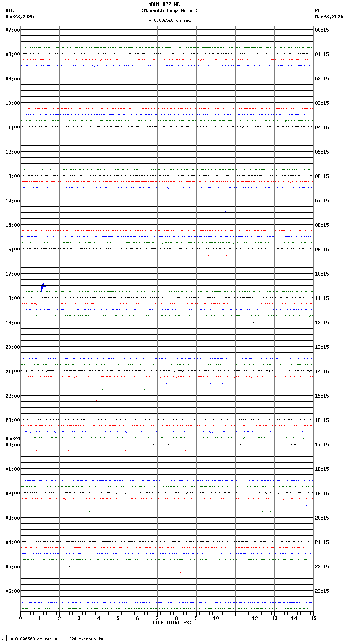Click the 00:15 PDT row label
This screenshot has height=644, width=346.
pos(322,30)
